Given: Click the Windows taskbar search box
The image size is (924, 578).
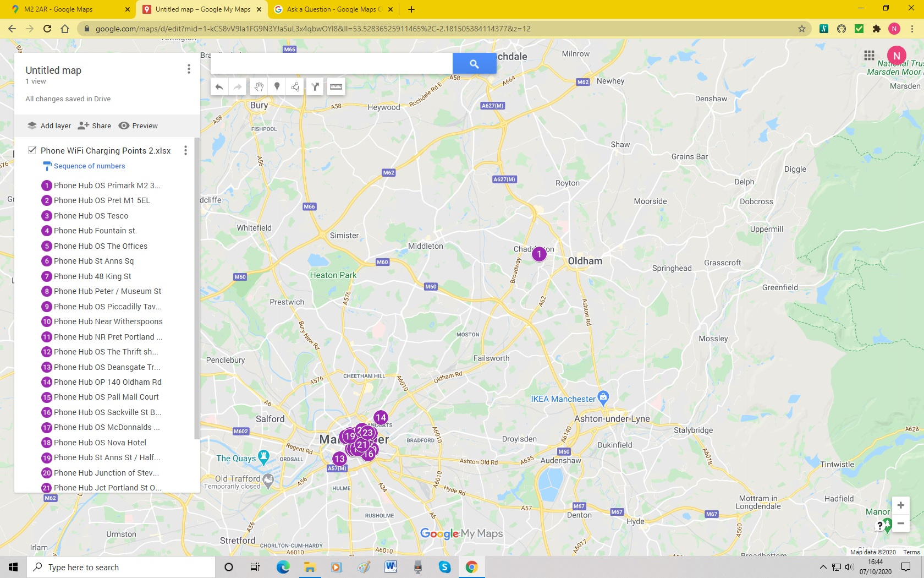Looking at the screenshot, I should [121, 567].
